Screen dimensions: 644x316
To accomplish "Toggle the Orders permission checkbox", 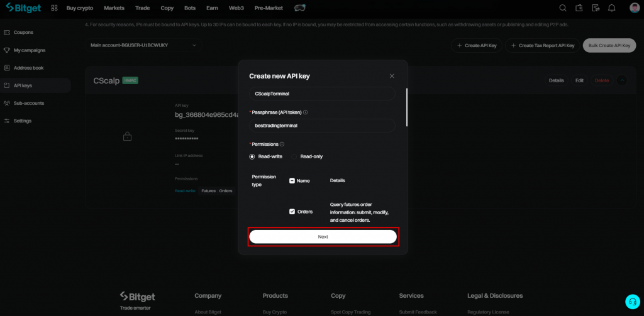I will pos(292,212).
